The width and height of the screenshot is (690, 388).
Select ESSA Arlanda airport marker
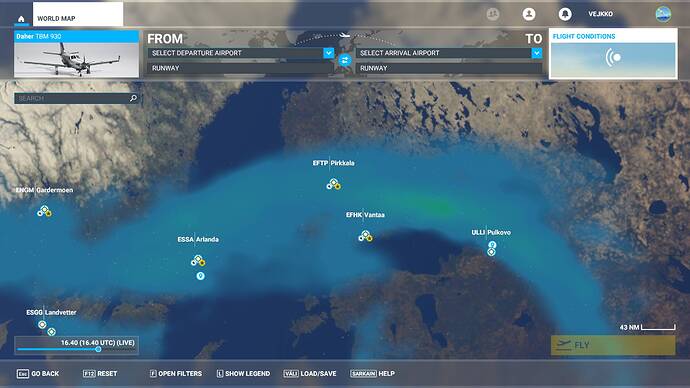[198, 261]
